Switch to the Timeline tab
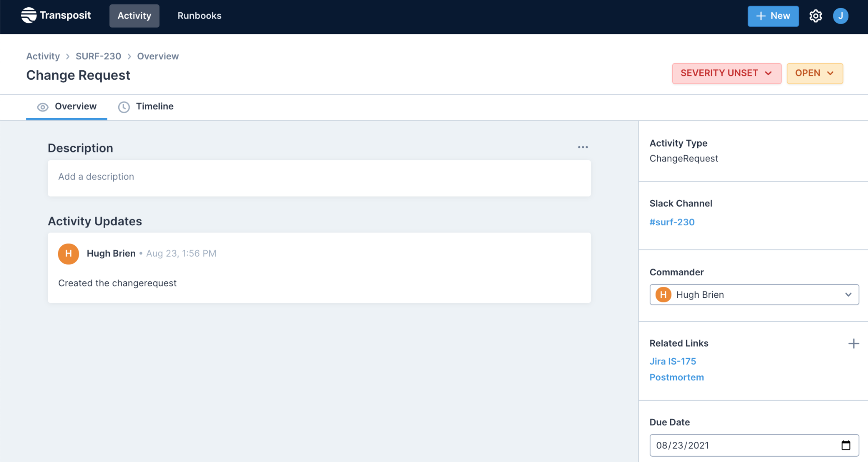Screen dimensions: 868x462 click(x=154, y=106)
